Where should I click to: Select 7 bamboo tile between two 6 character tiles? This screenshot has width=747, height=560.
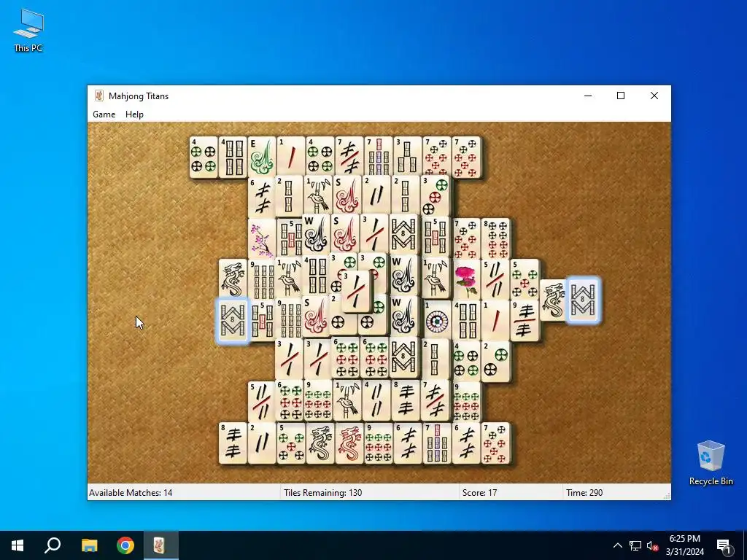tap(437, 443)
